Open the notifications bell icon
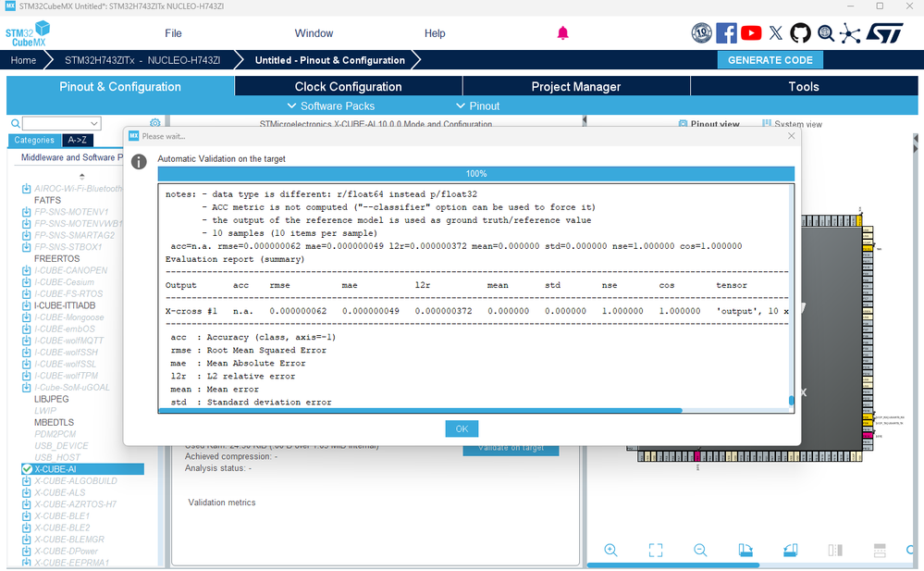924x571 pixels. click(x=562, y=33)
